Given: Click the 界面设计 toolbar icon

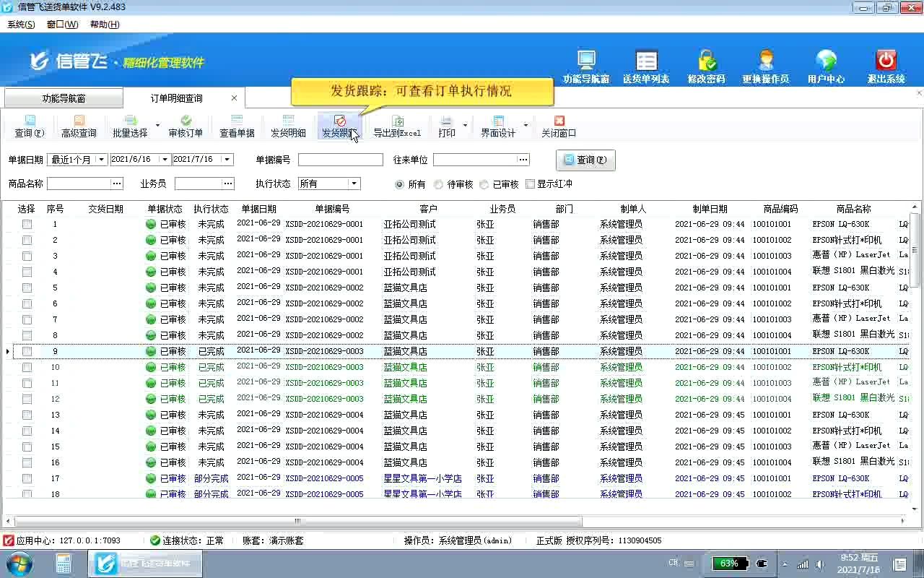Looking at the screenshot, I should point(498,126).
